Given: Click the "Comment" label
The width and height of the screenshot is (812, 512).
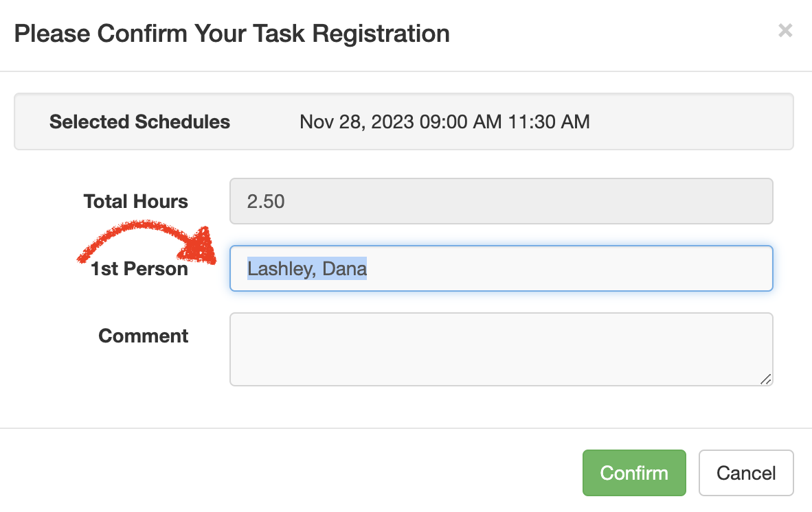Looking at the screenshot, I should tap(143, 336).
